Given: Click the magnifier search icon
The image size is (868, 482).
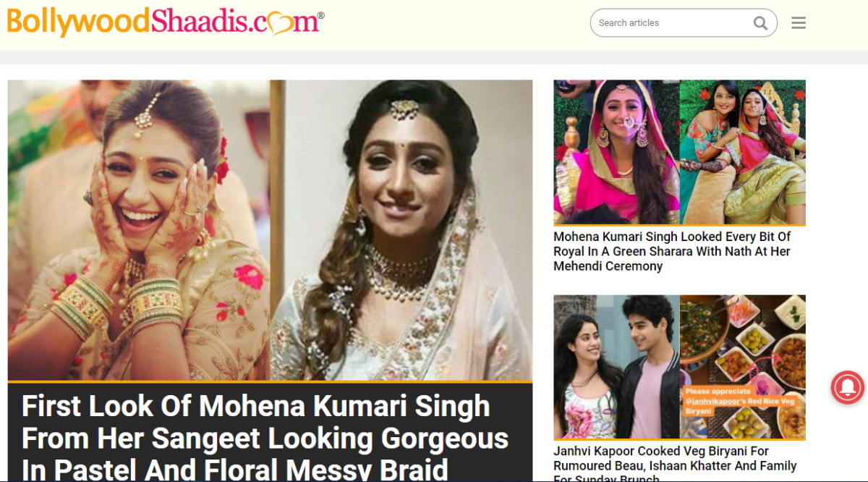Looking at the screenshot, I should tap(760, 23).
